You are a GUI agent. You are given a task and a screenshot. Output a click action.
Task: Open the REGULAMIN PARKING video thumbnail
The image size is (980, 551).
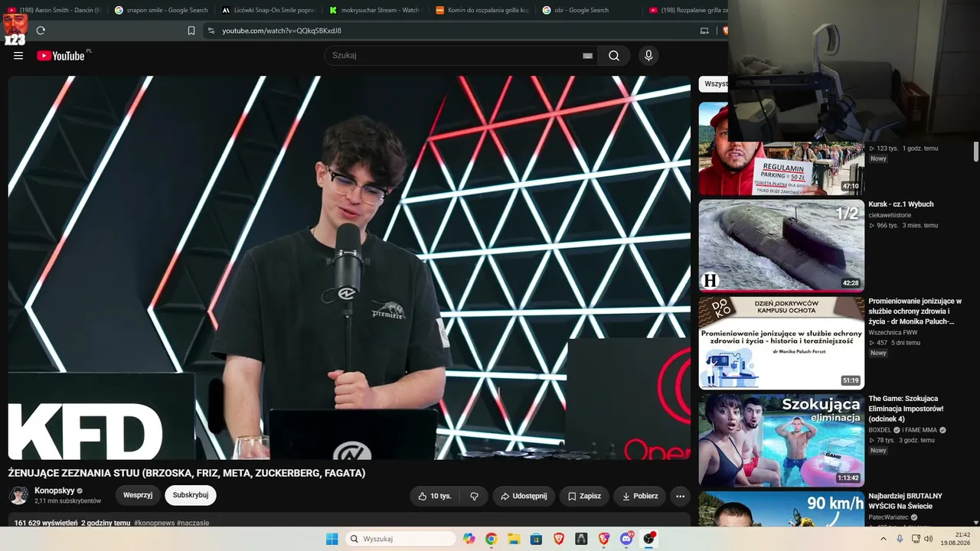click(x=781, y=148)
